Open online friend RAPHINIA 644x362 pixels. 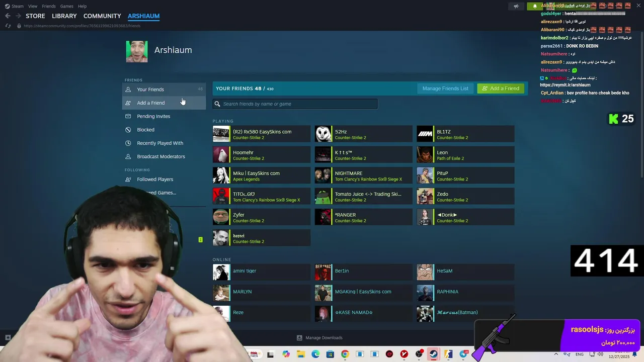pyautogui.click(x=465, y=293)
